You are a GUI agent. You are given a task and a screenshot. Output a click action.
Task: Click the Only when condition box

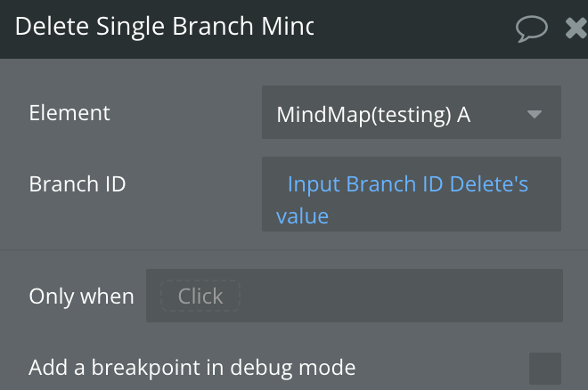(x=355, y=296)
